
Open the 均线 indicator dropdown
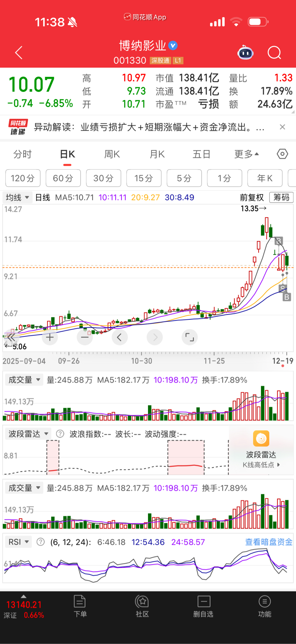point(17,197)
